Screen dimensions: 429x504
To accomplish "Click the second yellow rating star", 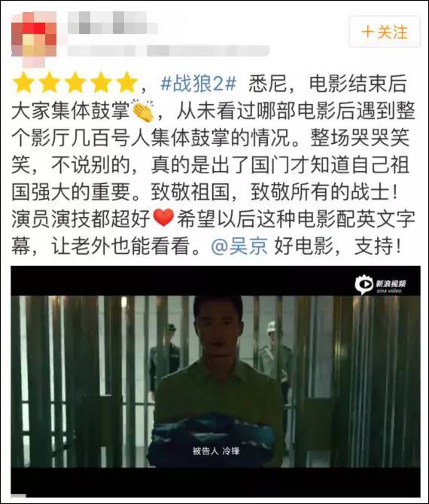I will click(x=49, y=83).
